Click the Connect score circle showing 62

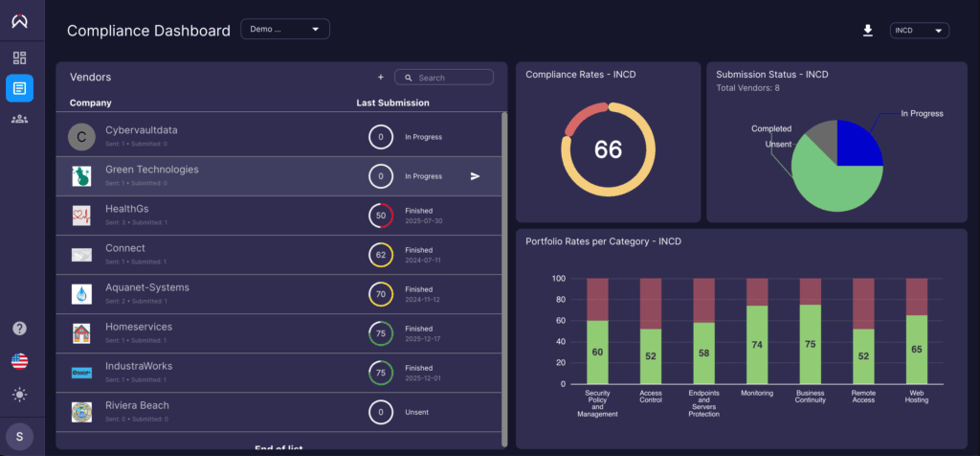tap(381, 255)
